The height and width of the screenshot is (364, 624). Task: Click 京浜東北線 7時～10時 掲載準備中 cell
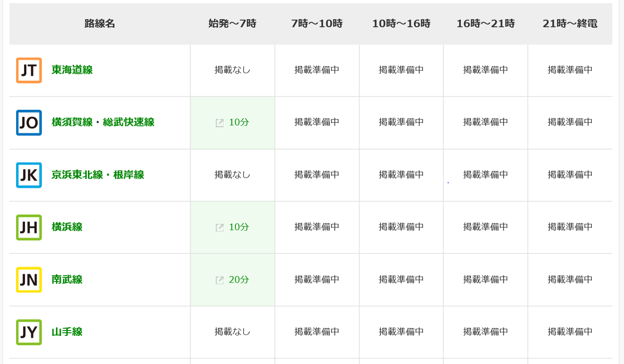317,175
